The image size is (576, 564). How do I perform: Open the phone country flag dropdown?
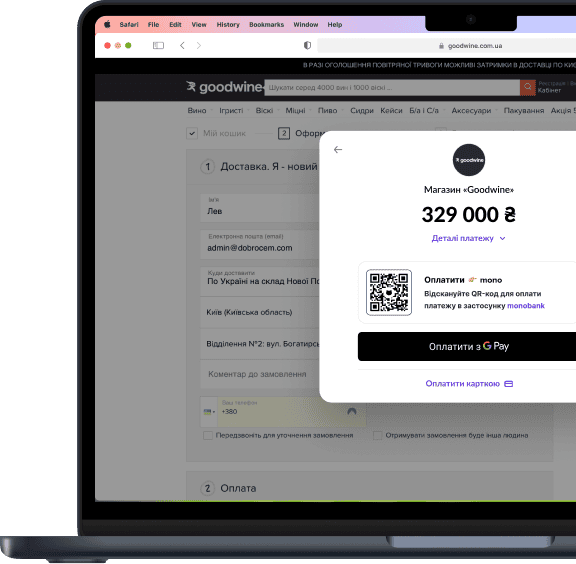coord(209,412)
